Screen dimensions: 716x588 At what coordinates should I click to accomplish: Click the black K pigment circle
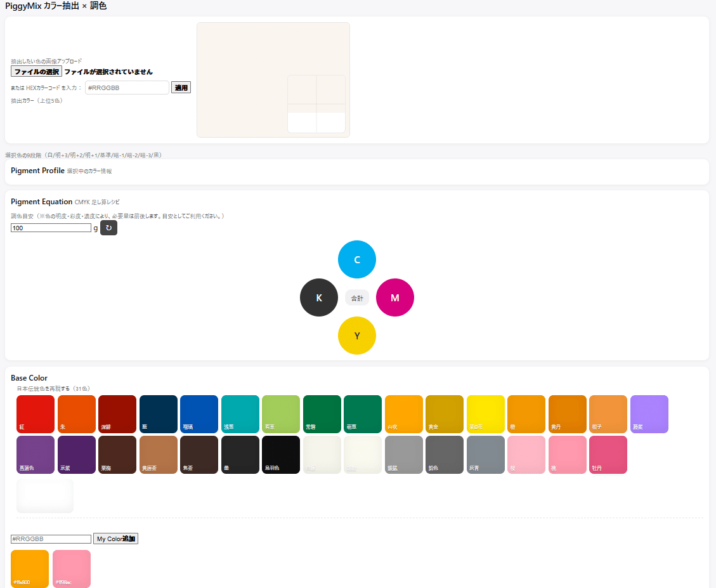pyautogui.click(x=319, y=297)
